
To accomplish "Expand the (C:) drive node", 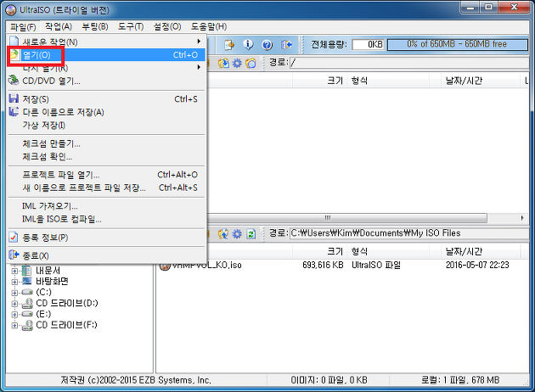I will (14, 293).
